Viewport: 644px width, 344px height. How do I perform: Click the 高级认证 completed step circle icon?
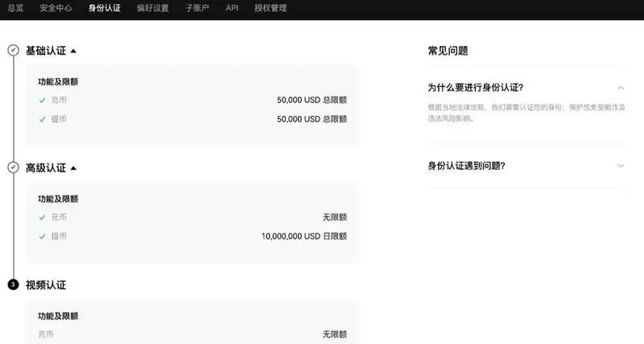point(13,168)
